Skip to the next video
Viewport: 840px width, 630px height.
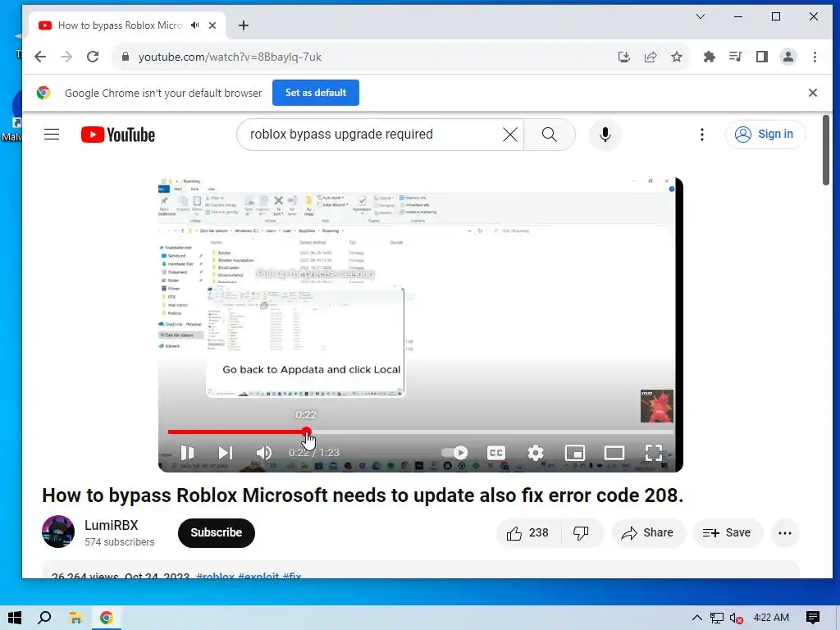(226, 453)
